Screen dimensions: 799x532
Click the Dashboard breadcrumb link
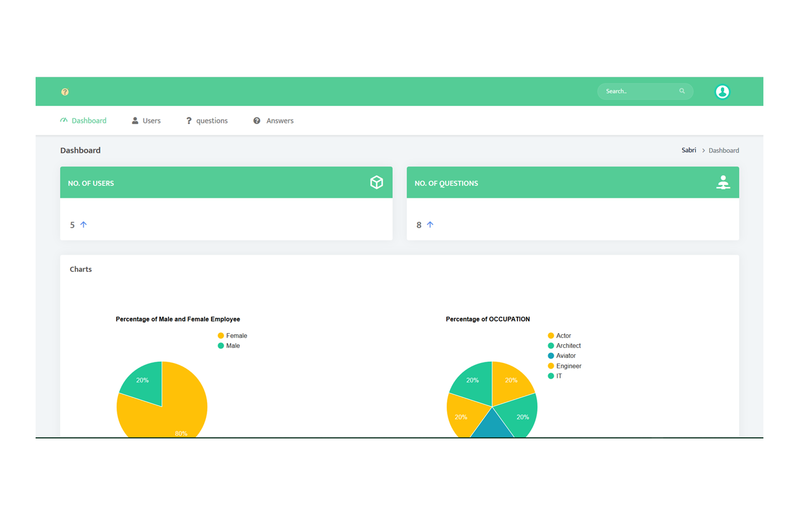tap(723, 150)
